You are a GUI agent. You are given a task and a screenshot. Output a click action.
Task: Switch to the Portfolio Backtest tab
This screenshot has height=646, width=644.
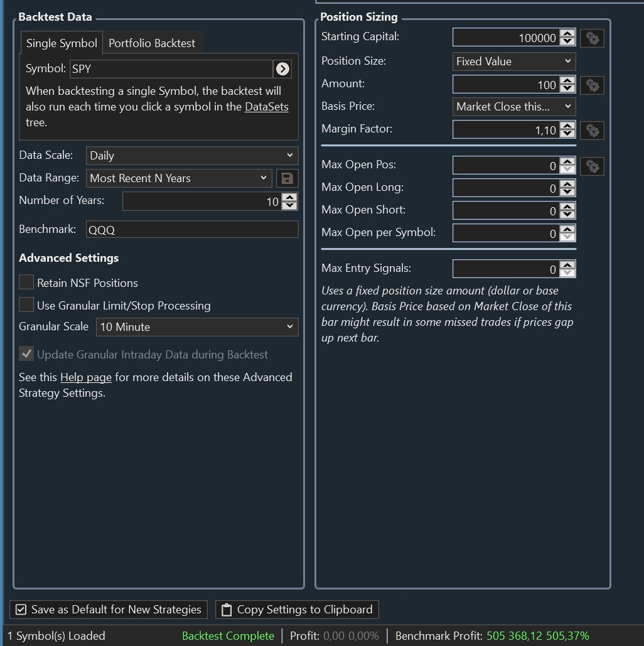coord(152,43)
